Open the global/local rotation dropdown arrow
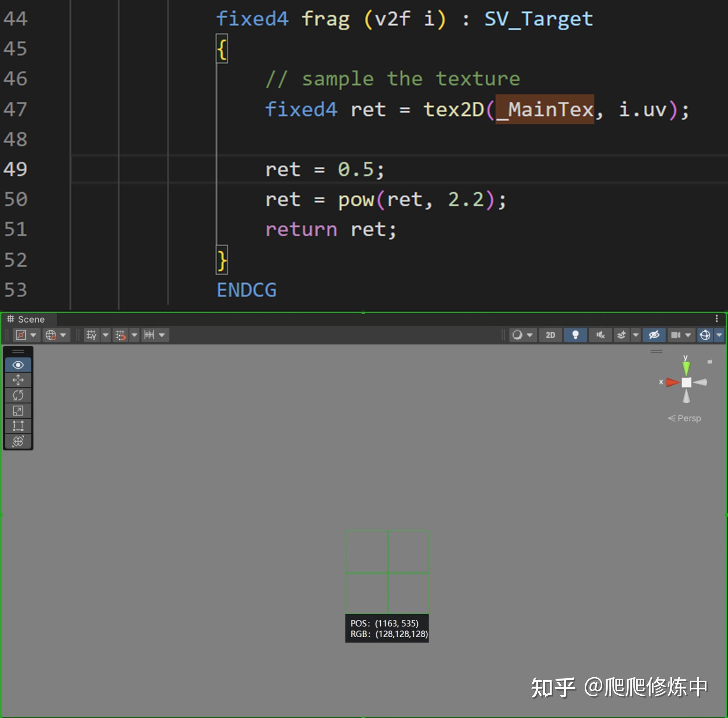The height and width of the screenshot is (718, 728). 63,335
